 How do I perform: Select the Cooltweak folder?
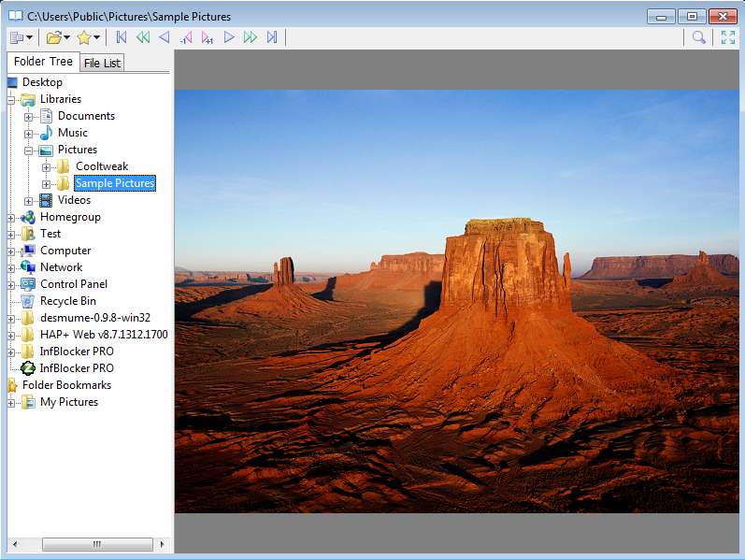click(x=101, y=166)
